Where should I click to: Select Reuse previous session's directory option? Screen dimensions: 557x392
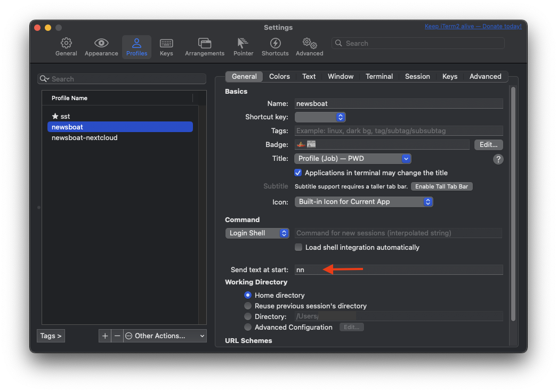tap(248, 306)
